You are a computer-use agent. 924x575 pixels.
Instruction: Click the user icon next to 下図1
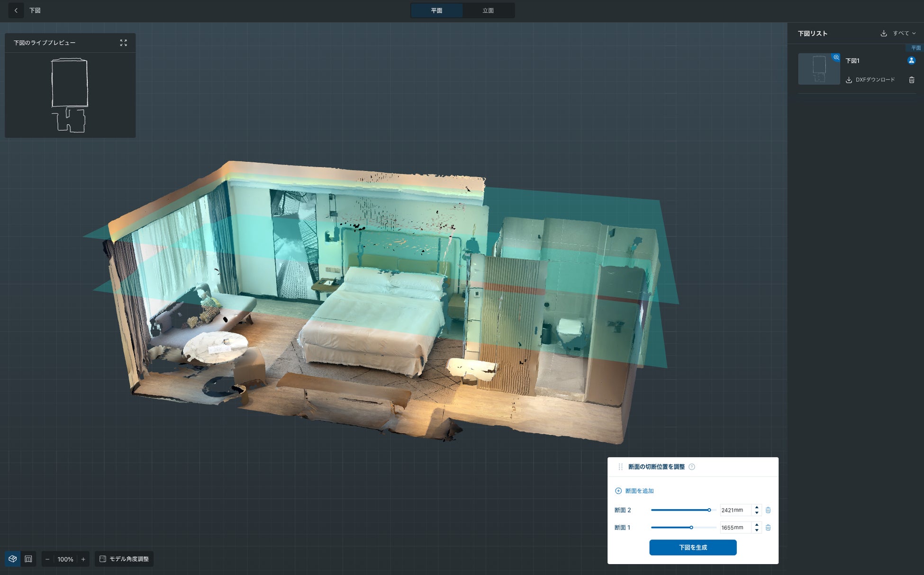[911, 61]
